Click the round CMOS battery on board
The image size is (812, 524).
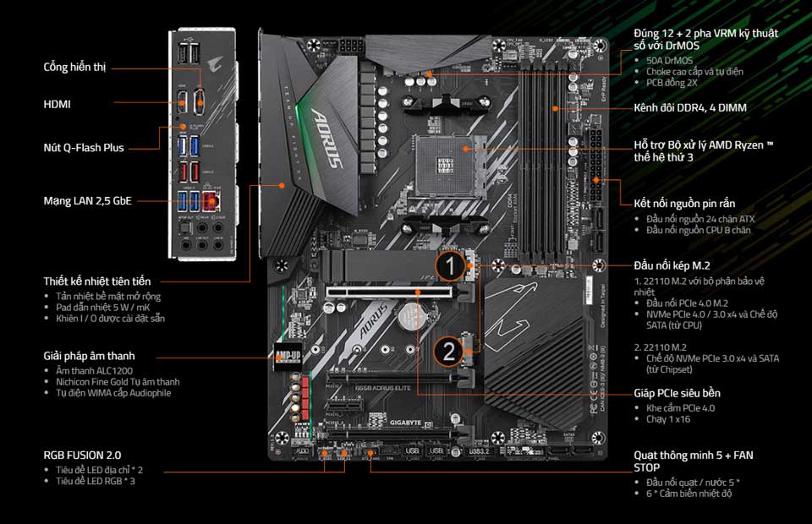412,316
